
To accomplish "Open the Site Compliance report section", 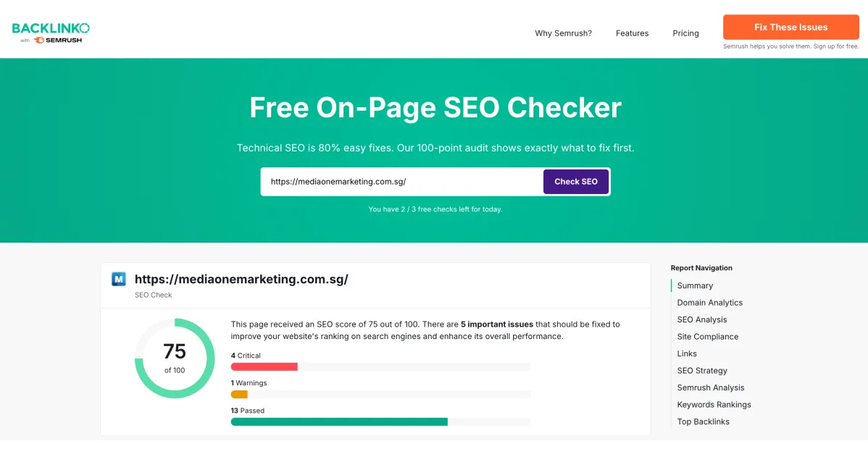I will click(708, 336).
